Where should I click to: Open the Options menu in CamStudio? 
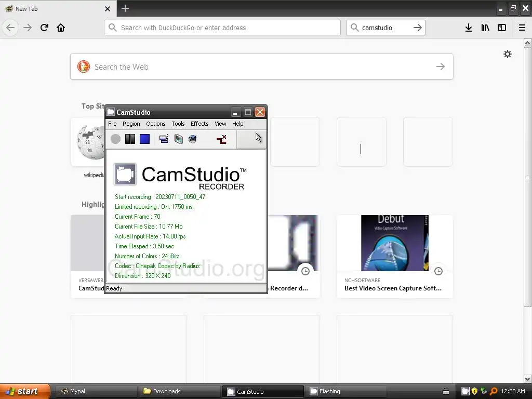(x=156, y=124)
